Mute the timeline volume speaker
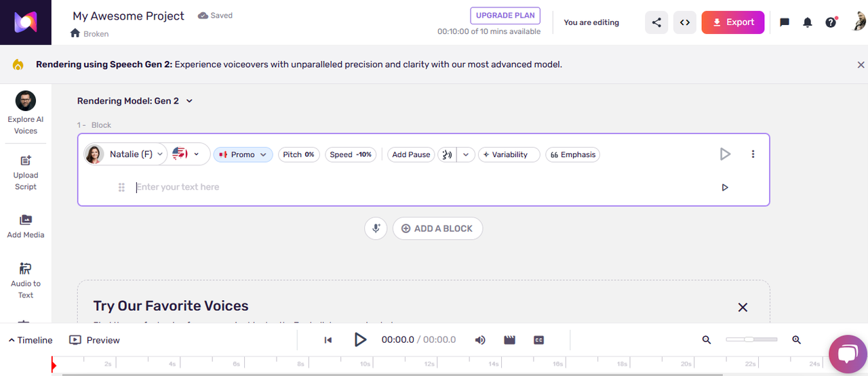 pyautogui.click(x=480, y=340)
